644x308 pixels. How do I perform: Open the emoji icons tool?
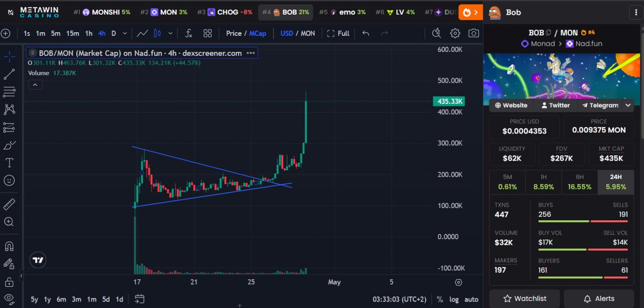coord(9,181)
